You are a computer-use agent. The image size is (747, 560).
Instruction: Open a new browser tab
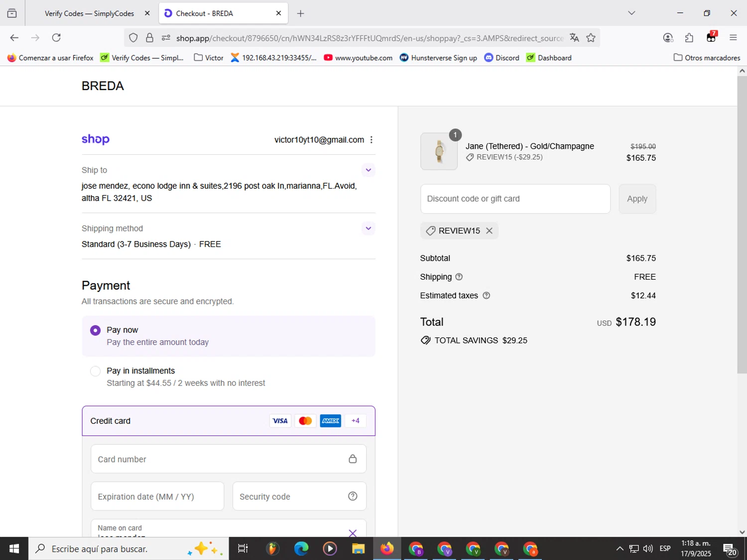(300, 13)
